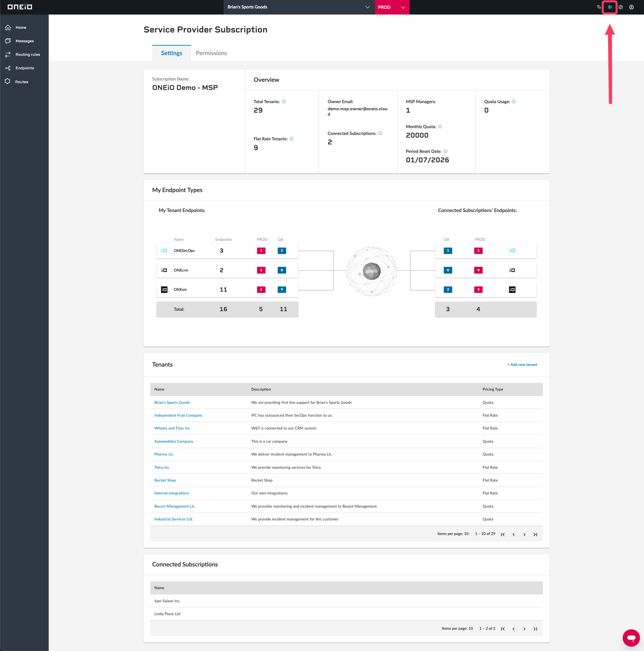The height and width of the screenshot is (651, 644).
Task: Click Linda Plane Ltd subscription row
Action: tap(346, 614)
